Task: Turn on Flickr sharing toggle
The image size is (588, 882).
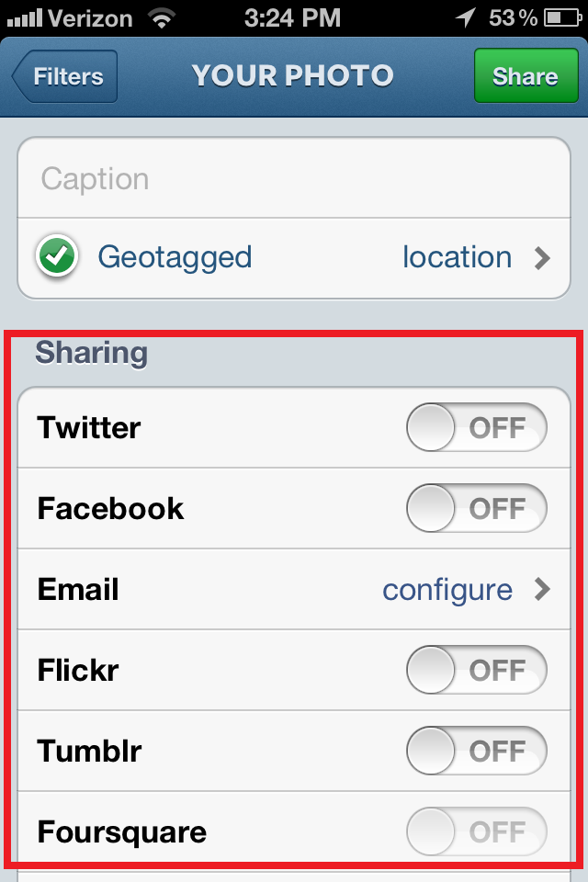Action: tap(477, 670)
